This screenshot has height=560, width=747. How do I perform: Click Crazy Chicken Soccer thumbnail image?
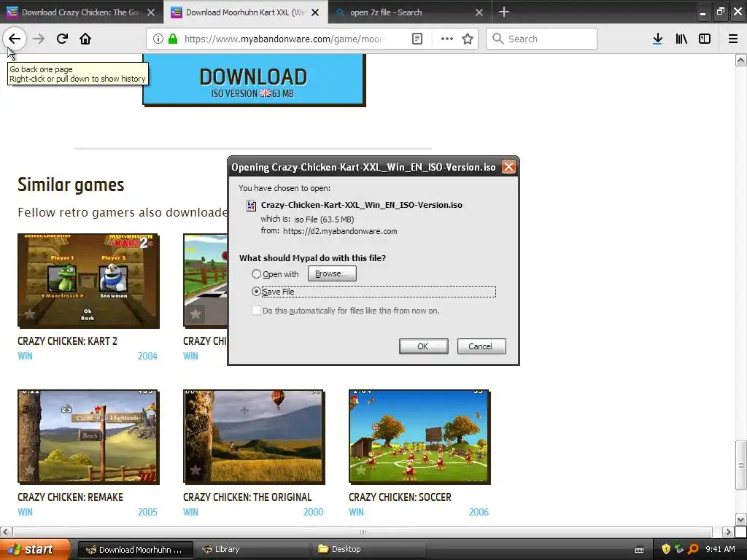(419, 437)
